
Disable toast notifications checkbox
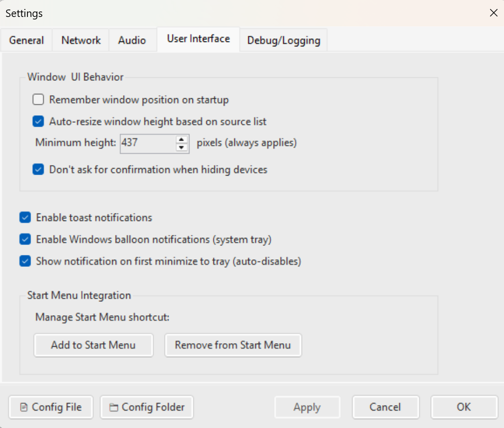coord(25,217)
